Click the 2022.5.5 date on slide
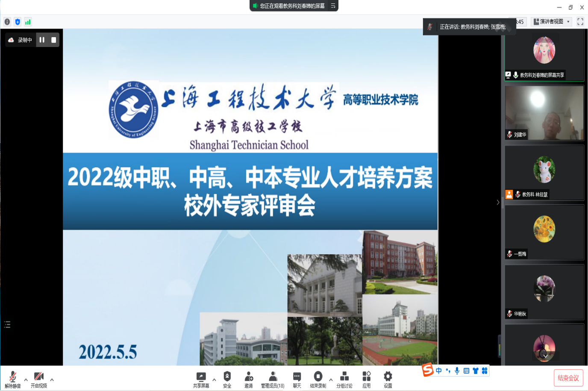The height and width of the screenshot is (391, 588). coord(108,352)
